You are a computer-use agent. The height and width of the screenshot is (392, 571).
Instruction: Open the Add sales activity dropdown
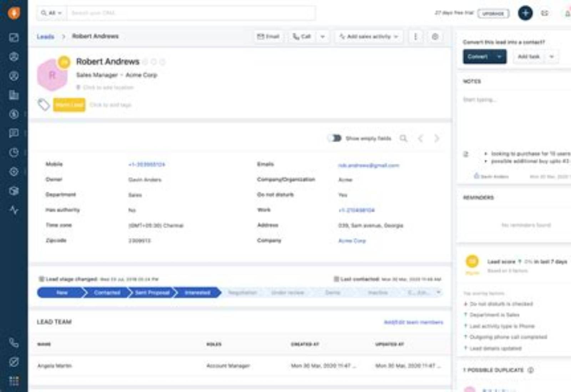coord(369,36)
